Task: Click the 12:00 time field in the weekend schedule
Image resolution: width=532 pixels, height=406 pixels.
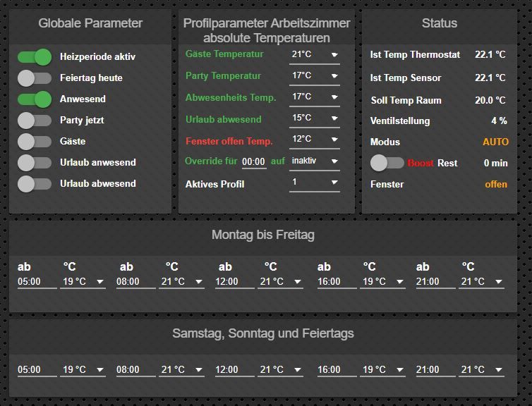Action: (x=234, y=370)
